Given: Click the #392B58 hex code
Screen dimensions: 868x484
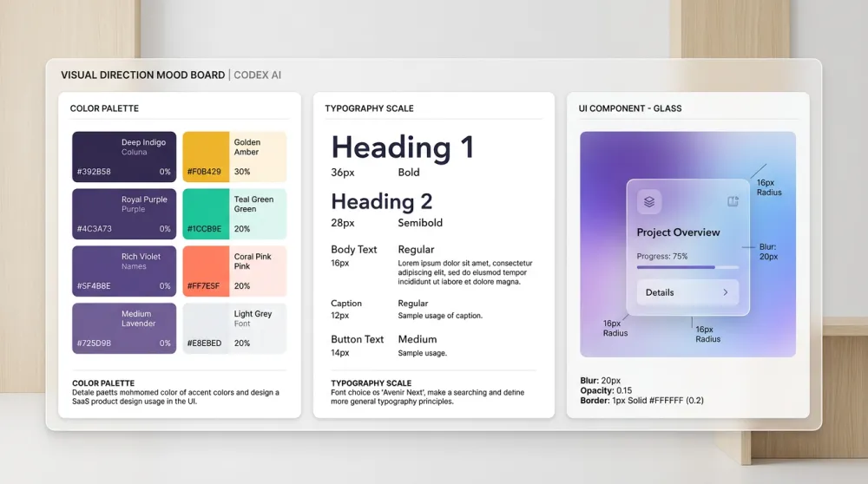Looking at the screenshot, I should [94, 172].
